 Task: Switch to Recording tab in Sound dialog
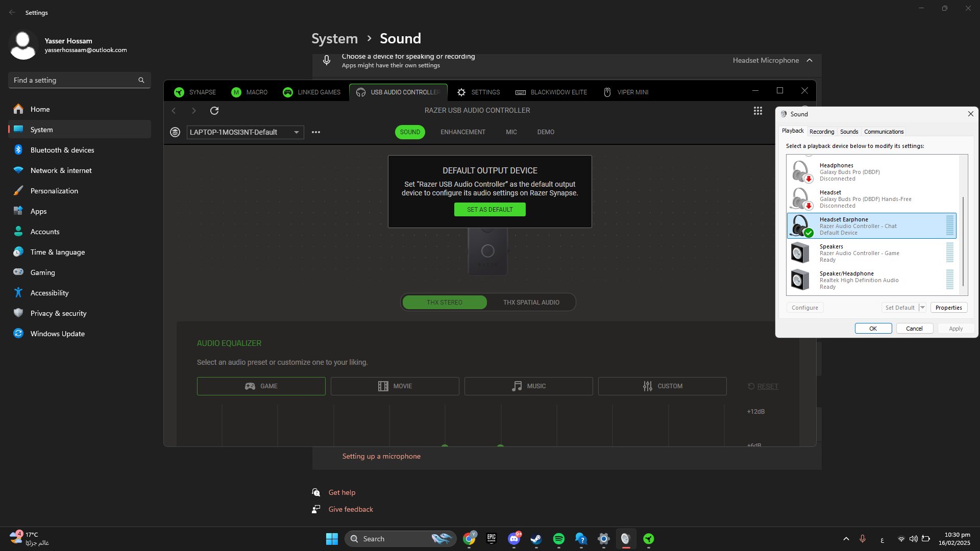[x=822, y=132]
